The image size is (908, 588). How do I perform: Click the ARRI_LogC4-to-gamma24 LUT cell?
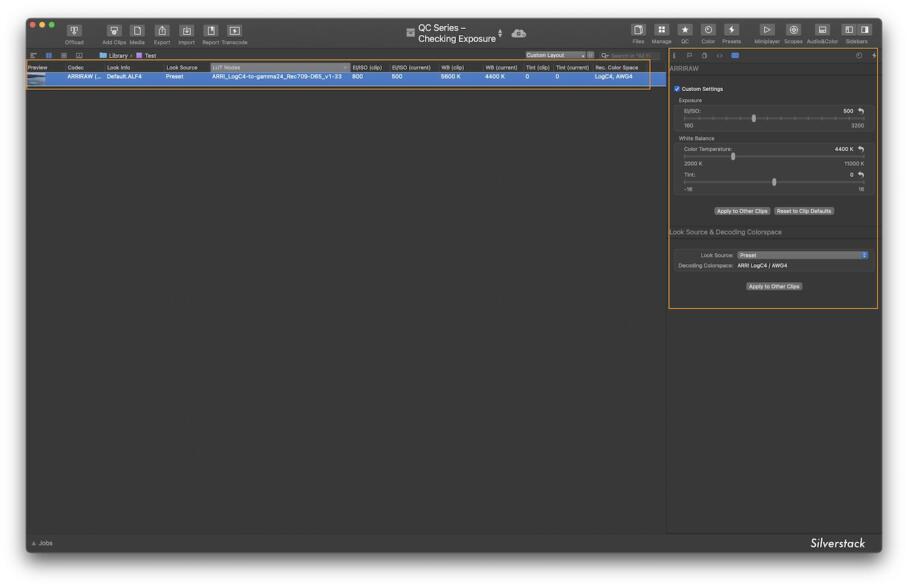point(277,76)
